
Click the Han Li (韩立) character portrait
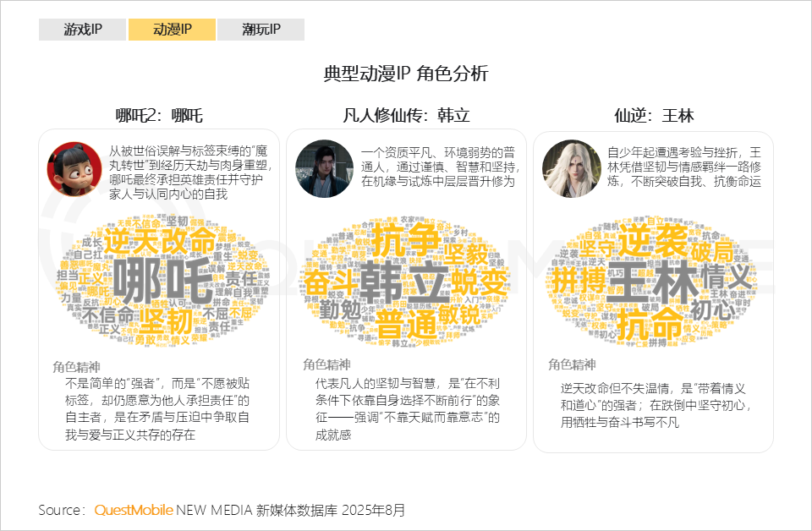point(323,169)
